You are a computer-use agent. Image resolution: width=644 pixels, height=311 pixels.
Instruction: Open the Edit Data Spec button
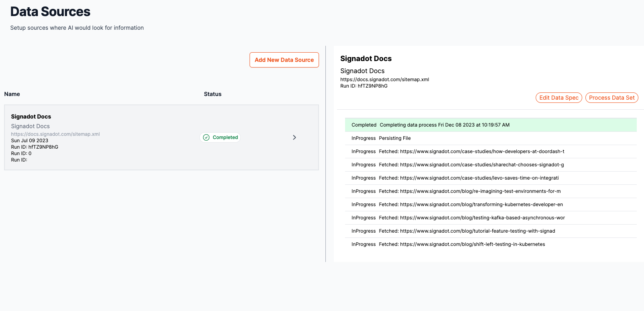(x=559, y=98)
